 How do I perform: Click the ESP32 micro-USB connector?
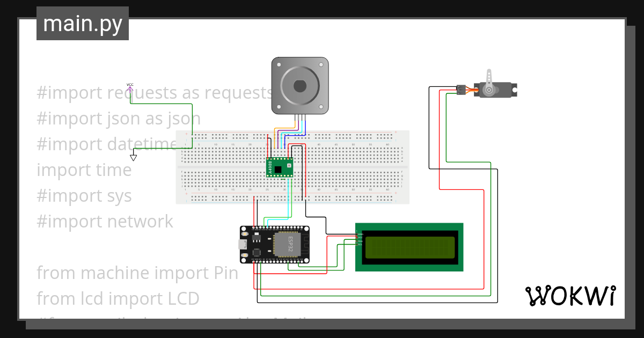[x=243, y=244]
